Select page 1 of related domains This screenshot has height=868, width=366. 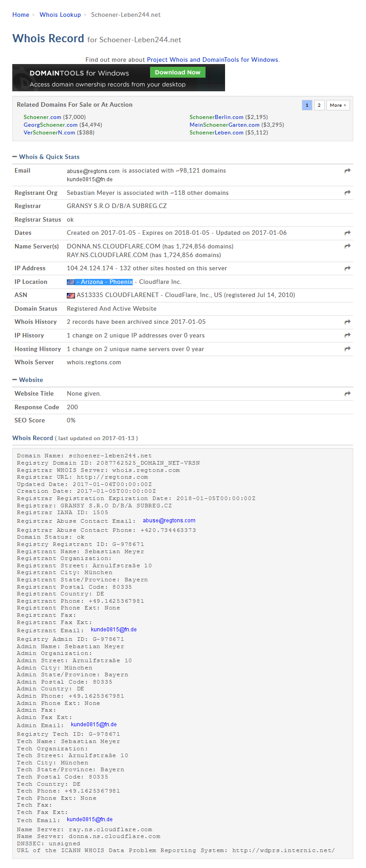307,105
